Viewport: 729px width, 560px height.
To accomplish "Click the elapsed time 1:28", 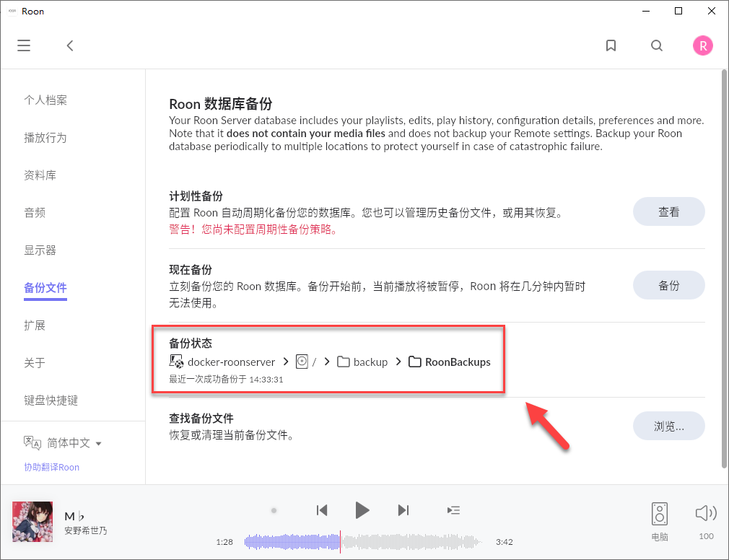I will [224, 542].
